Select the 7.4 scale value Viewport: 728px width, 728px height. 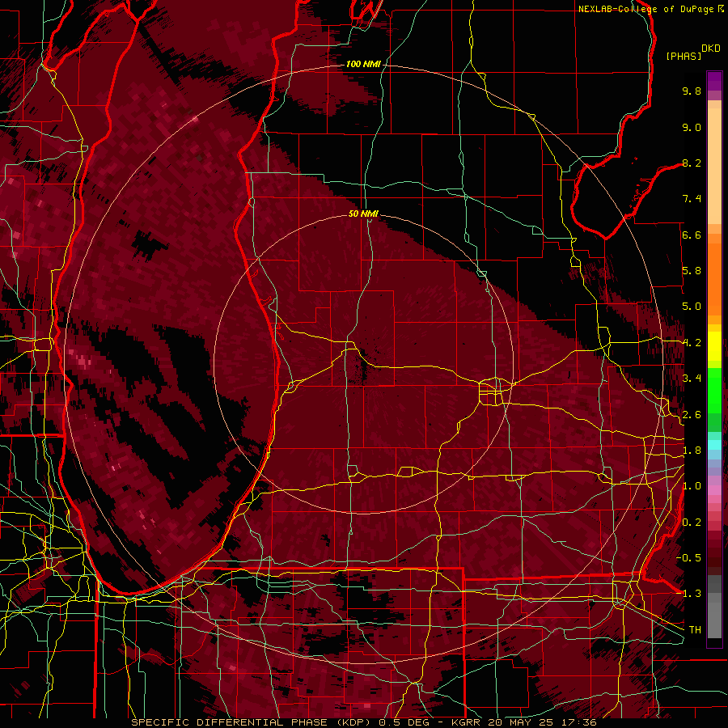(692, 199)
